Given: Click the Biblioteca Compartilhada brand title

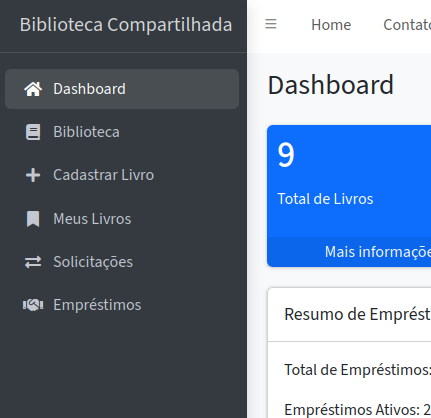Looking at the screenshot, I should 126,25.
